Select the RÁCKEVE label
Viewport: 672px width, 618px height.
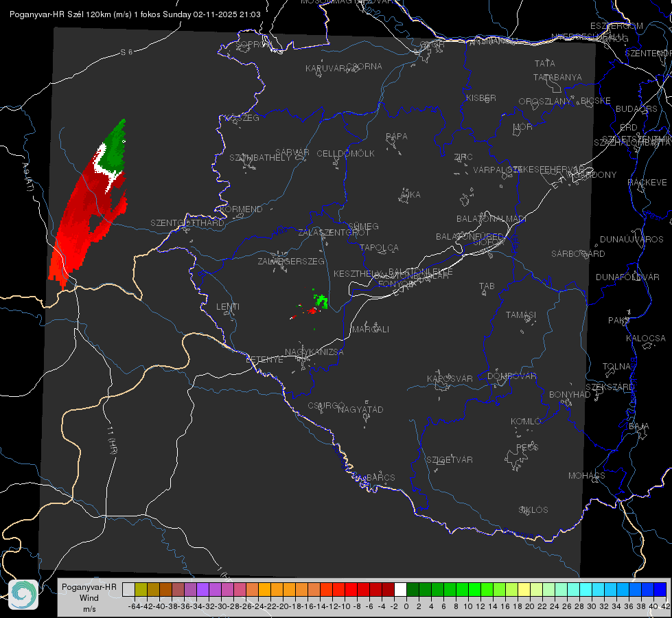[647, 183]
